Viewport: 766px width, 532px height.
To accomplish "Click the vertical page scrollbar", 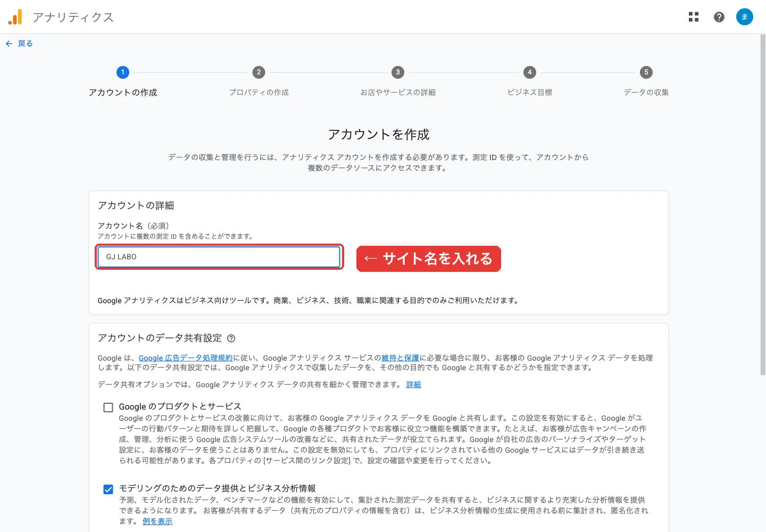I will [x=763, y=205].
